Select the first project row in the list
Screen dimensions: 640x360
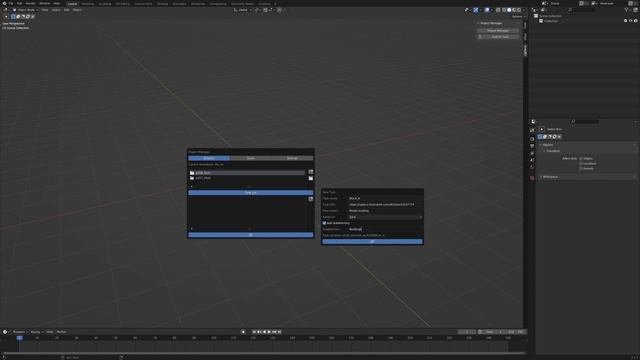tap(247, 173)
